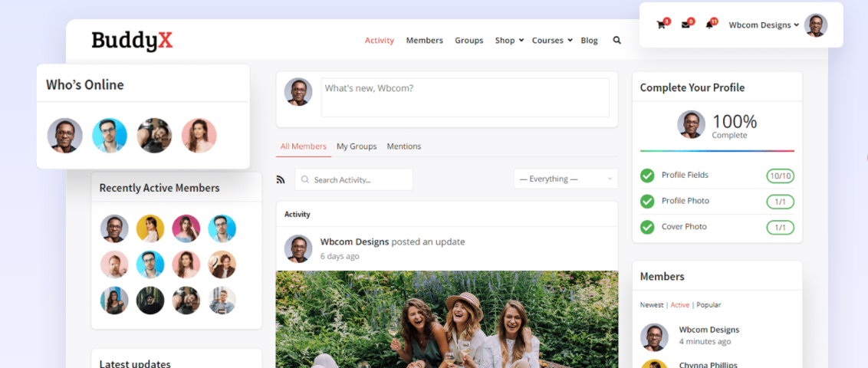Open online member with pink background
The image size is (868, 368).
coord(199,136)
